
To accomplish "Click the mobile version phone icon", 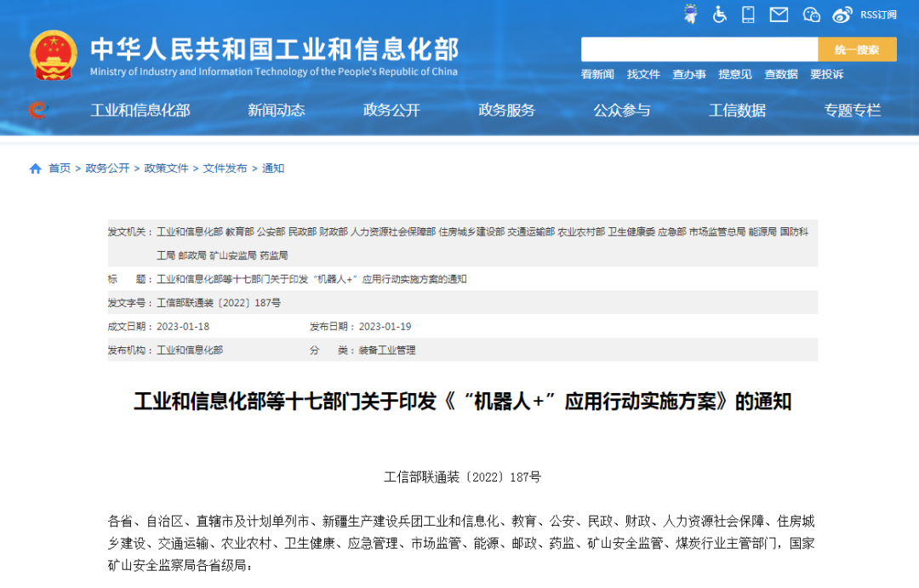I will point(750,14).
